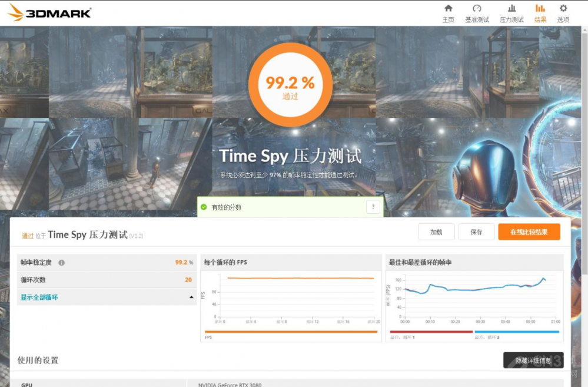The height and width of the screenshot is (387, 588).
Task: Click the green check icon beside 有效的分数
Action: tap(204, 207)
